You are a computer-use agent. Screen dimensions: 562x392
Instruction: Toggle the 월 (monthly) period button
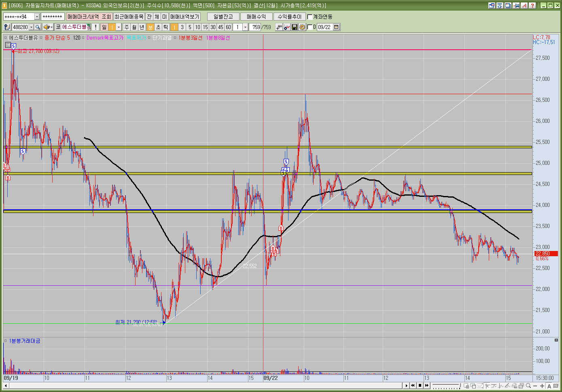tap(134, 27)
